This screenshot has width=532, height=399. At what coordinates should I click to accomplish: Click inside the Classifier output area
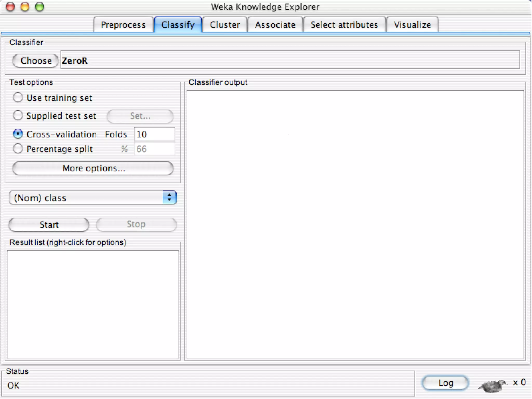click(x=355, y=224)
